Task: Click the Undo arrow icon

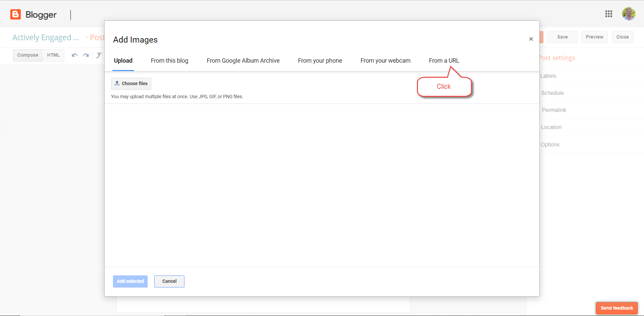Action: click(74, 55)
